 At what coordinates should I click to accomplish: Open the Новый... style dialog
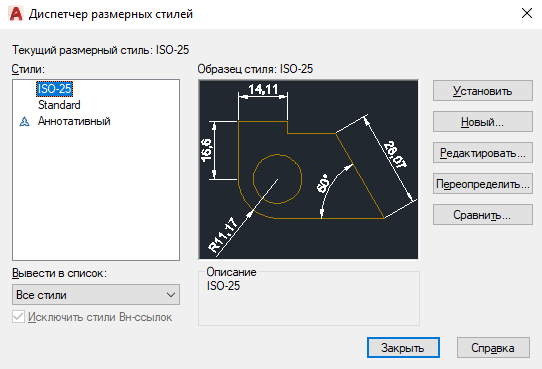pyautogui.click(x=483, y=122)
